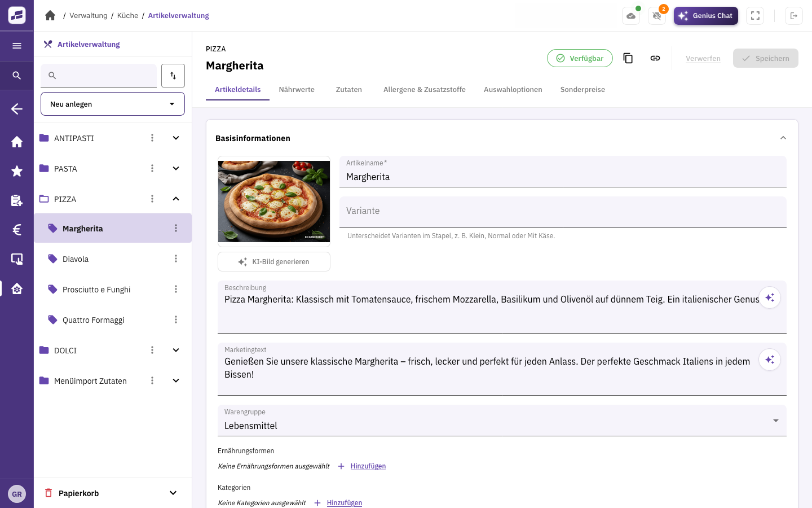Duplicate the article with copy icon
The image size is (812, 508).
(628, 58)
